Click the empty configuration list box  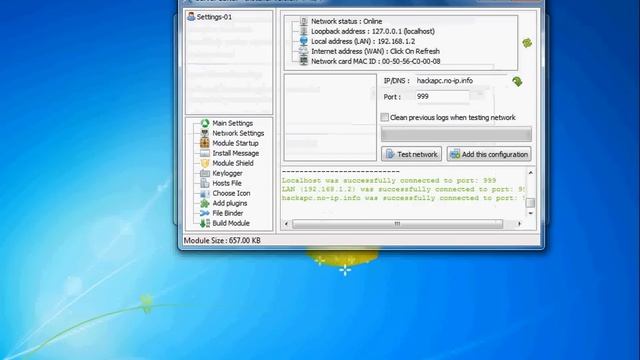[330, 117]
